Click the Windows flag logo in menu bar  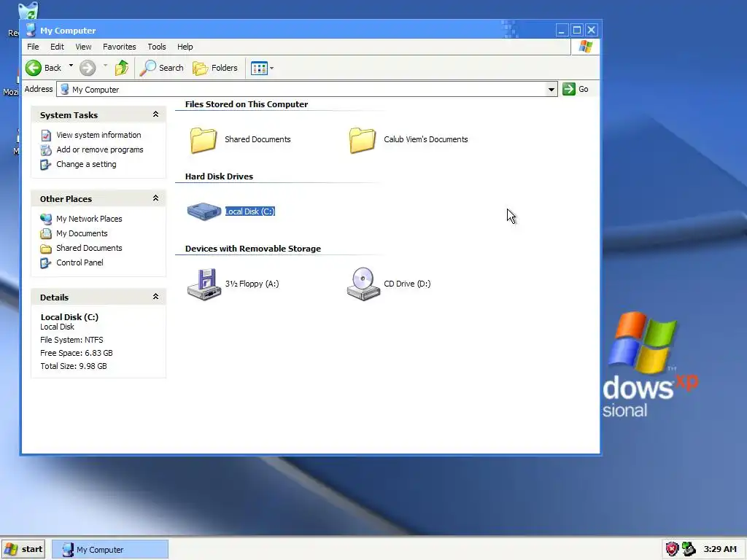click(x=586, y=47)
